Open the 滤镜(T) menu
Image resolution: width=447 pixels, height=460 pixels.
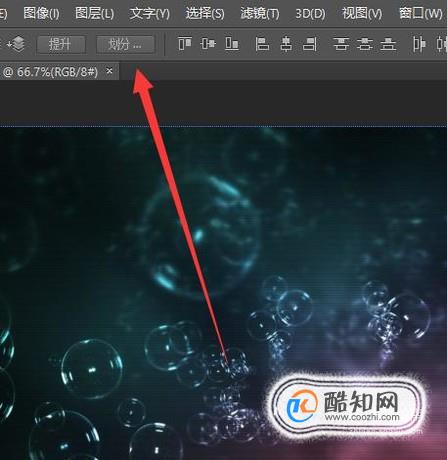(x=260, y=14)
